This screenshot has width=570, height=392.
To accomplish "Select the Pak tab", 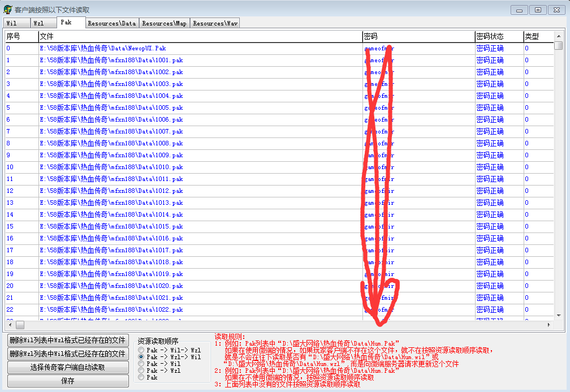I will tap(71, 22).
